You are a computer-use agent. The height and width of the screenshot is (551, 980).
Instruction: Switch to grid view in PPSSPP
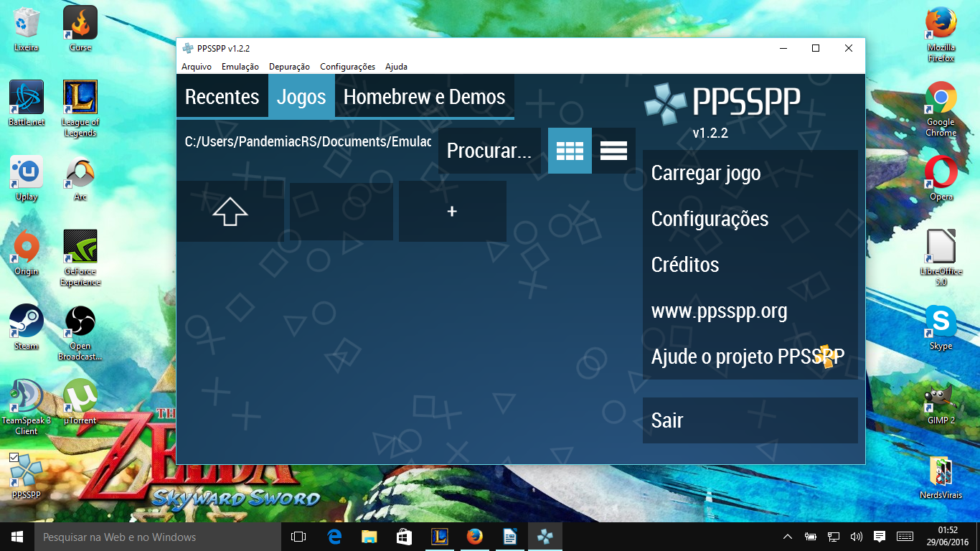pyautogui.click(x=569, y=151)
